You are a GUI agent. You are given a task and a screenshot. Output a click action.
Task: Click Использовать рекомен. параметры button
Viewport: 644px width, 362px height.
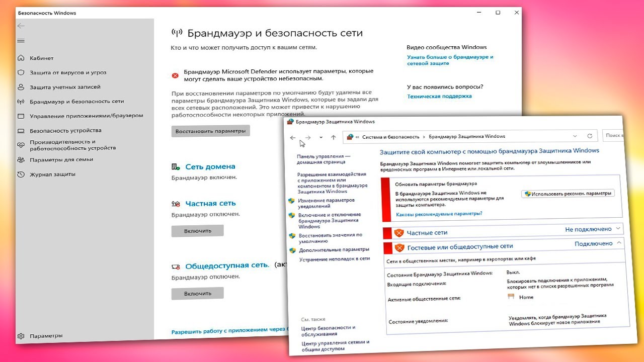(x=568, y=194)
